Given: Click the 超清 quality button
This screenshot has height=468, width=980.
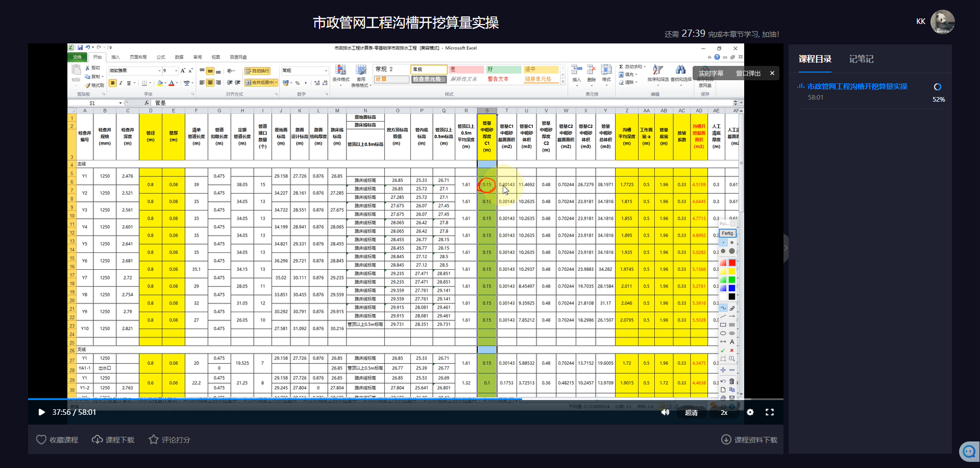Looking at the screenshot, I should [691, 412].
